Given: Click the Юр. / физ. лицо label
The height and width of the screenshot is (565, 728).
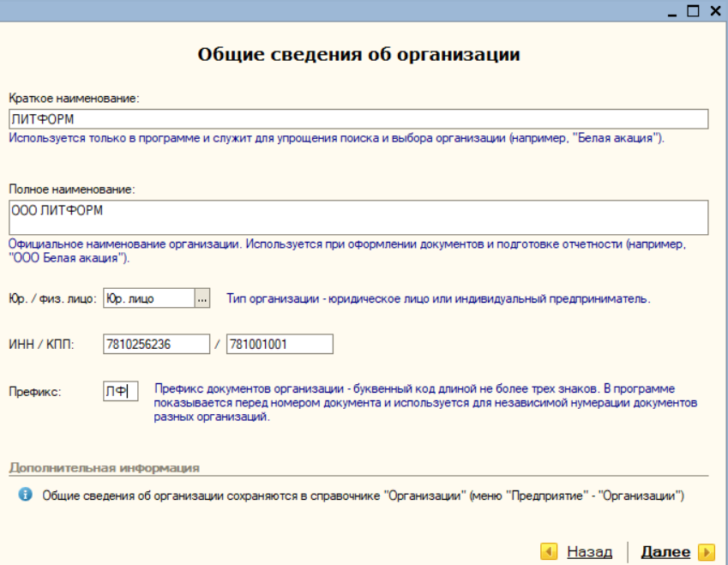Looking at the screenshot, I should [x=52, y=298].
